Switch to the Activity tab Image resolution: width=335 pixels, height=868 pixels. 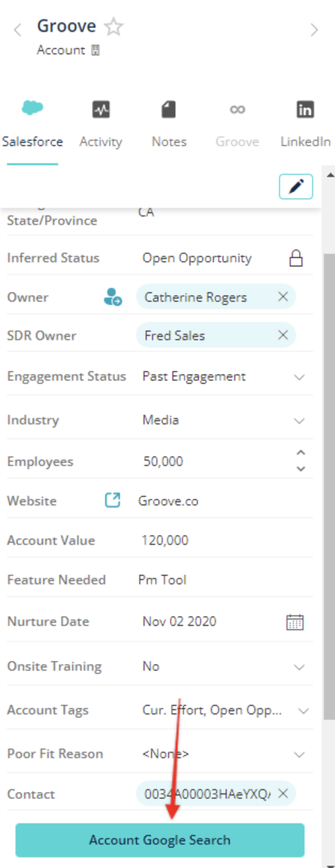click(101, 142)
